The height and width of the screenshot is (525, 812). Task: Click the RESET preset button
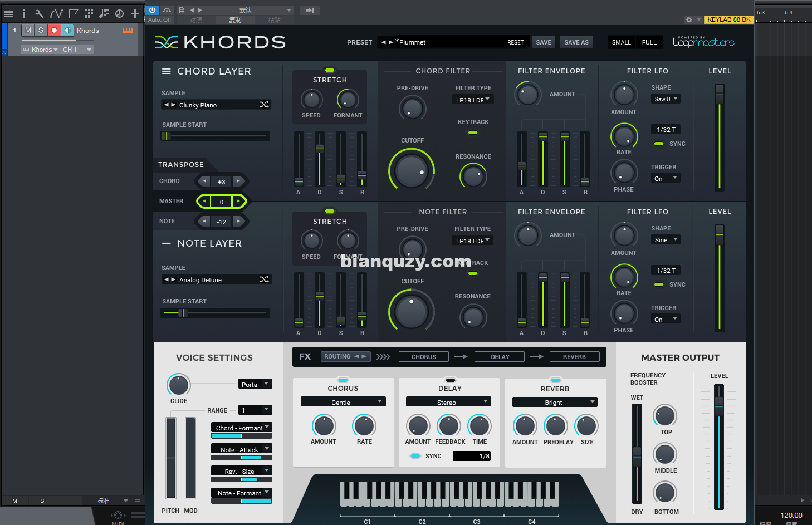tap(515, 42)
